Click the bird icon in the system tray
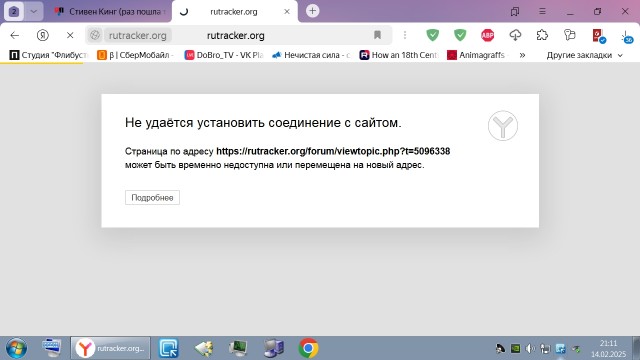The image size is (640, 360). 500,349
